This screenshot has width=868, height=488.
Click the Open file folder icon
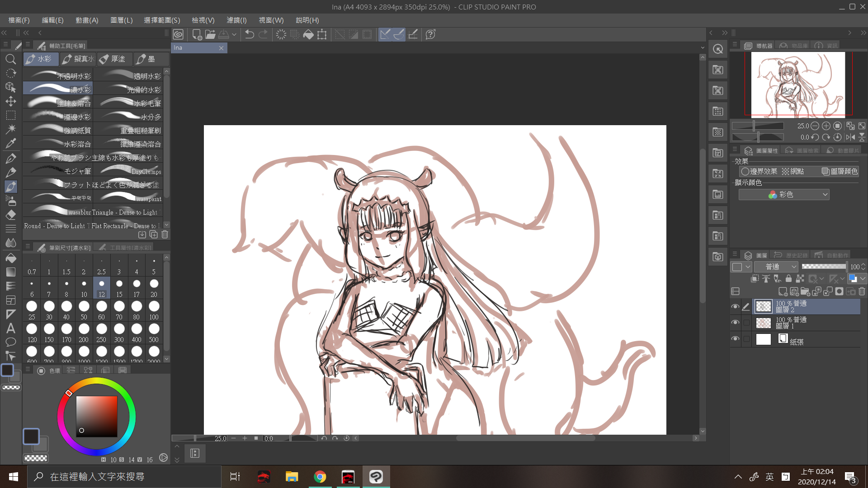pyautogui.click(x=210, y=34)
